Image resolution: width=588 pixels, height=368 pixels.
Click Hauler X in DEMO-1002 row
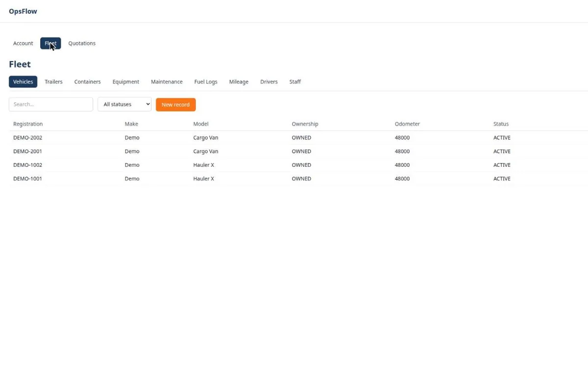coord(204,165)
